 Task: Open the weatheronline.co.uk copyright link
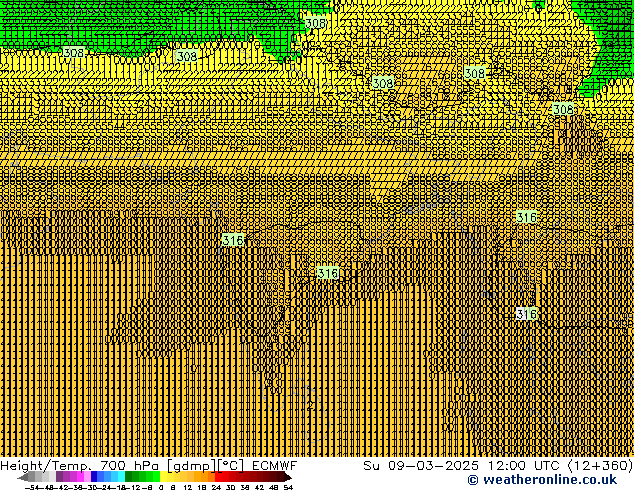tap(542, 480)
